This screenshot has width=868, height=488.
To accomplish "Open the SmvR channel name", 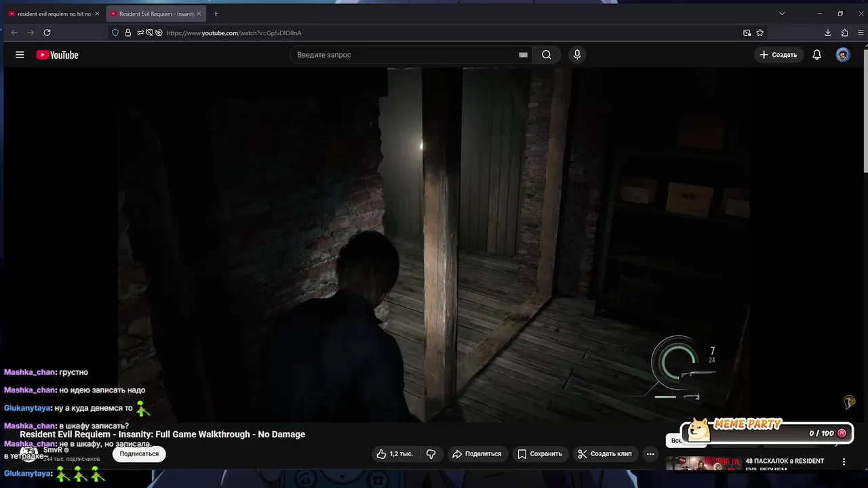I will (52, 450).
